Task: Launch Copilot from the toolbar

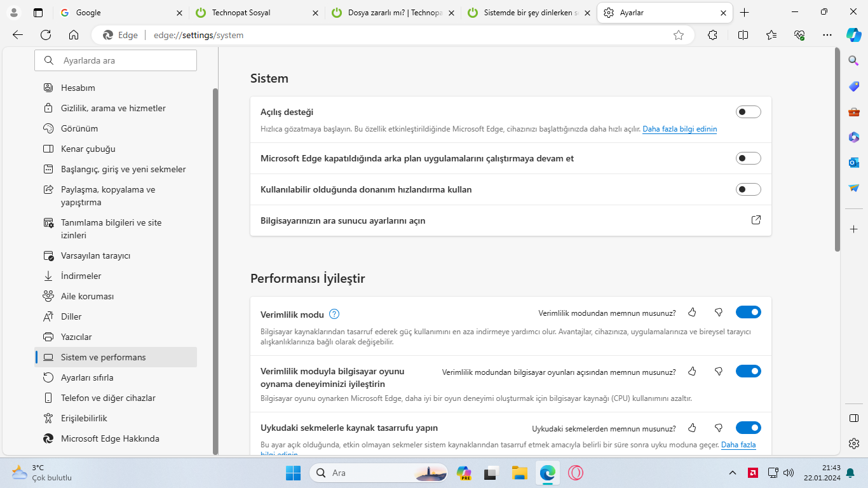Action: [854, 35]
